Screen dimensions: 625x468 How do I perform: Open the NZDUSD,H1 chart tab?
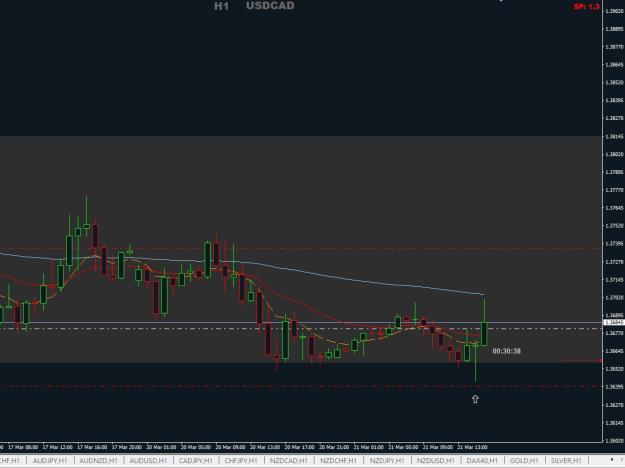click(435, 460)
